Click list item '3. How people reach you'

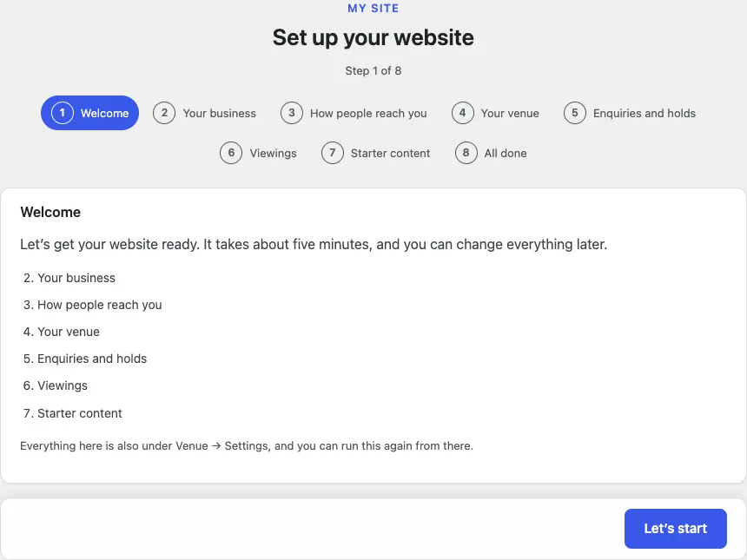(x=93, y=305)
